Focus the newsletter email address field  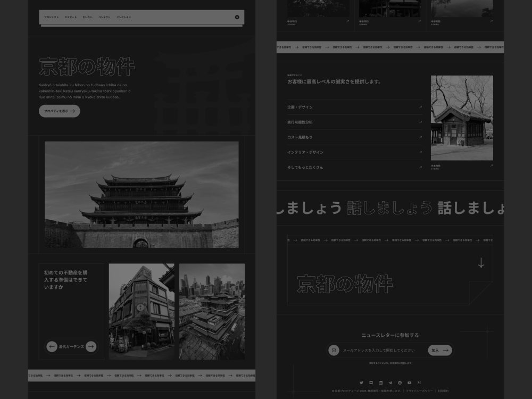pyautogui.click(x=379, y=350)
